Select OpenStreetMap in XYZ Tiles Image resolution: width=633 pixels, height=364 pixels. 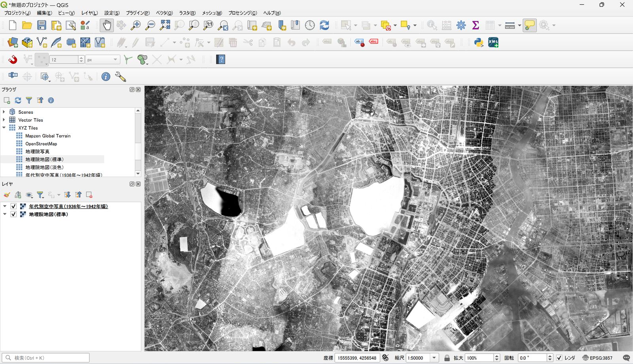41,143
